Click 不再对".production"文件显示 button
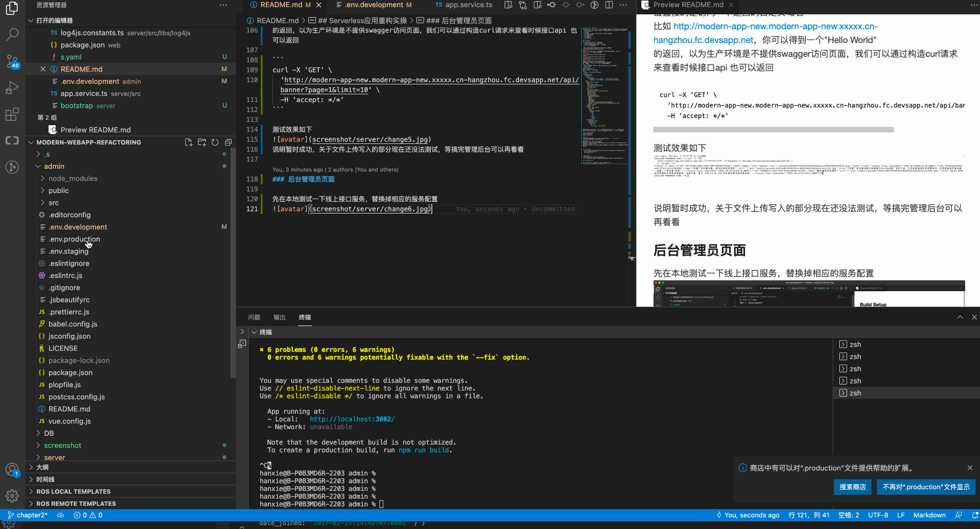 (x=926, y=487)
